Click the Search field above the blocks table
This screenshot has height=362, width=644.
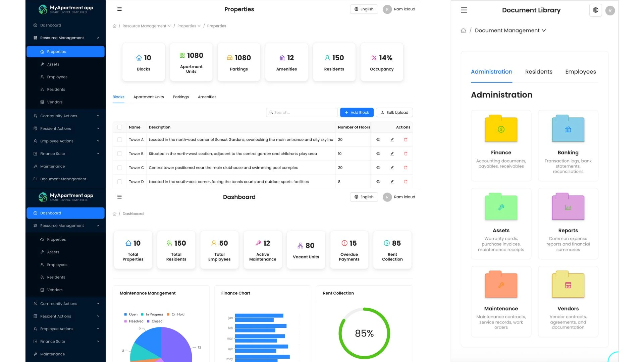(302, 113)
